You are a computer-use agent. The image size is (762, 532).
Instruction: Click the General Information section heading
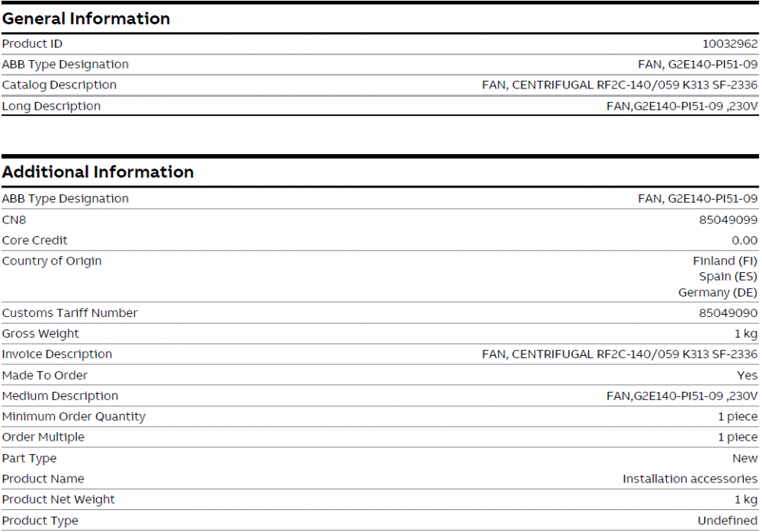click(86, 18)
